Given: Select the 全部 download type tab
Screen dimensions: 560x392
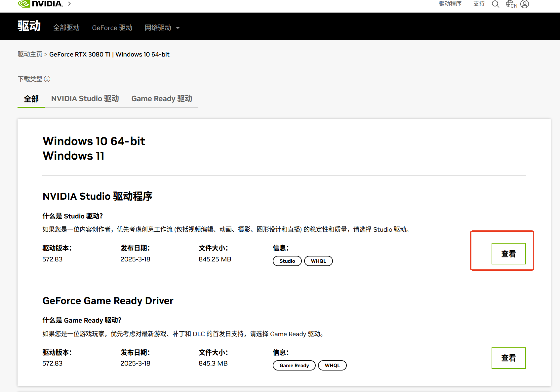Looking at the screenshot, I should (x=31, y=99).
